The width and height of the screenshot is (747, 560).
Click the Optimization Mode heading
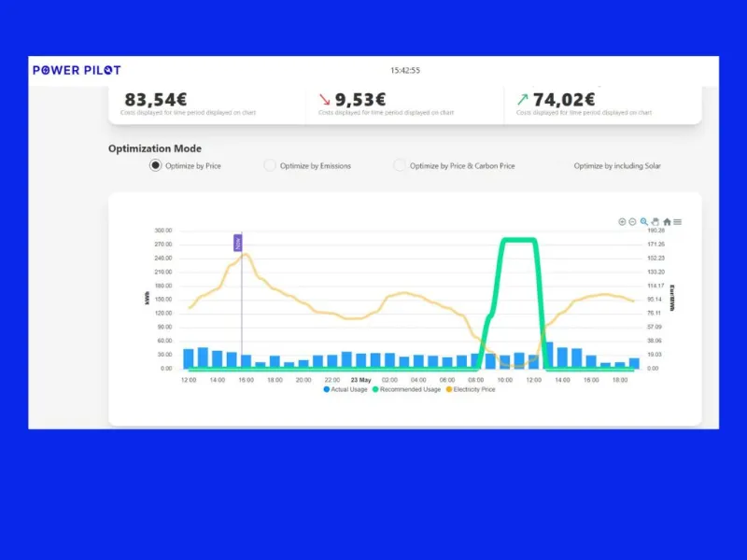[x=155, y=148]
